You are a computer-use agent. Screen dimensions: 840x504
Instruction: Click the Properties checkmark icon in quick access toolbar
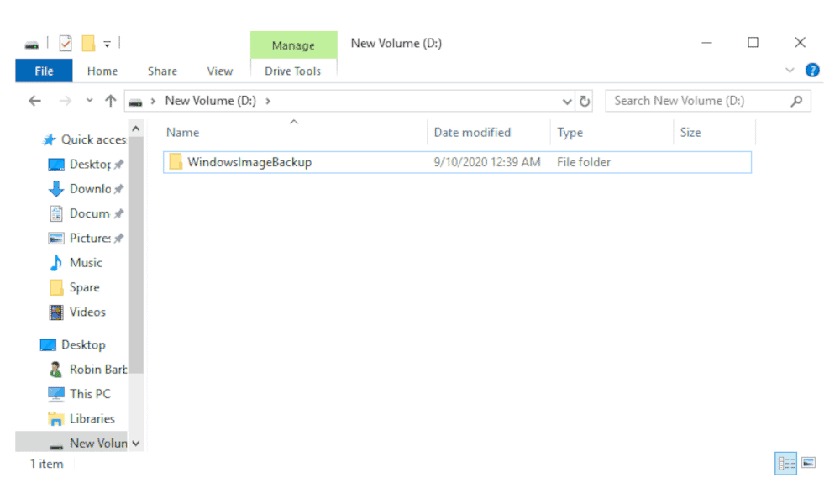(x=66, y=43)
